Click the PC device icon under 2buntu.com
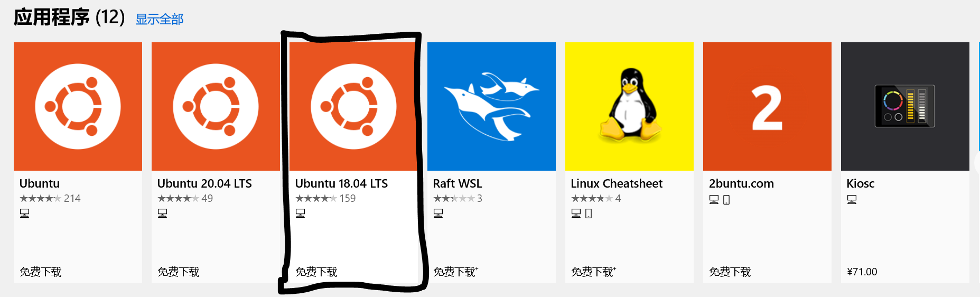 point(714,199)
